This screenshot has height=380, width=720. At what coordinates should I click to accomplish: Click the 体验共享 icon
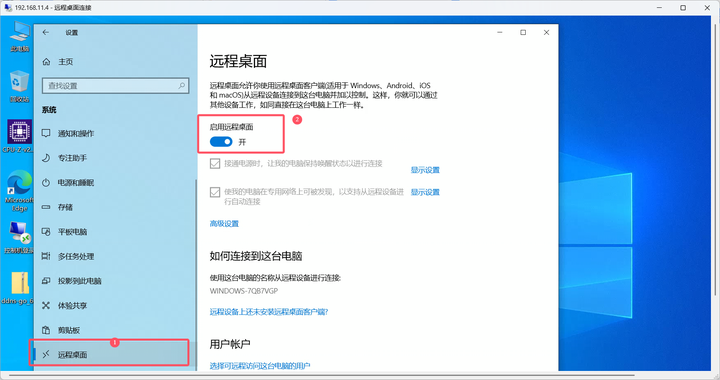[46, 305]
